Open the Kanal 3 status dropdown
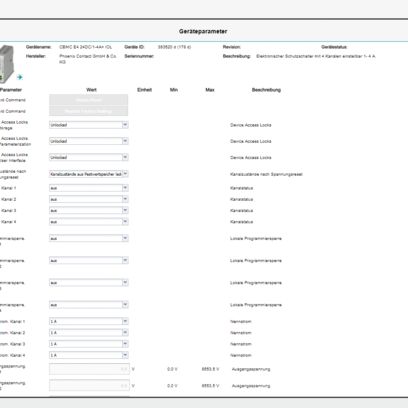The width and height of the screenshot is (408, 408). point(89,210)
